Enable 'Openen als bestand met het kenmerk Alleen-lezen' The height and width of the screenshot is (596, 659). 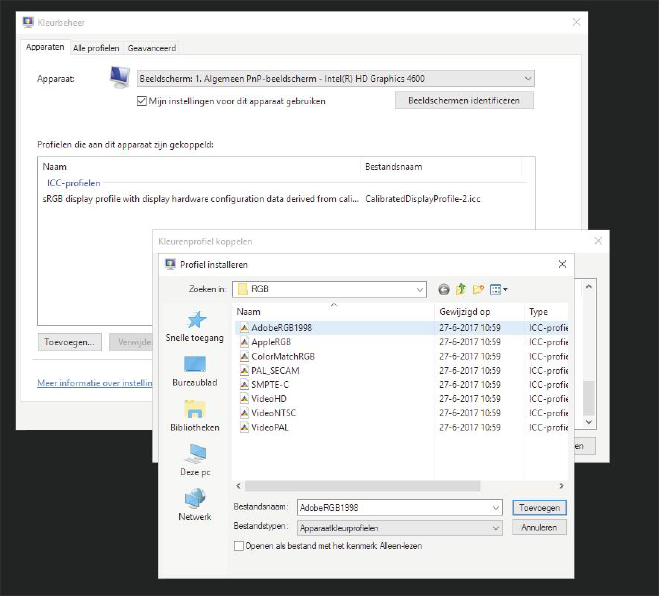click(238, 546)
